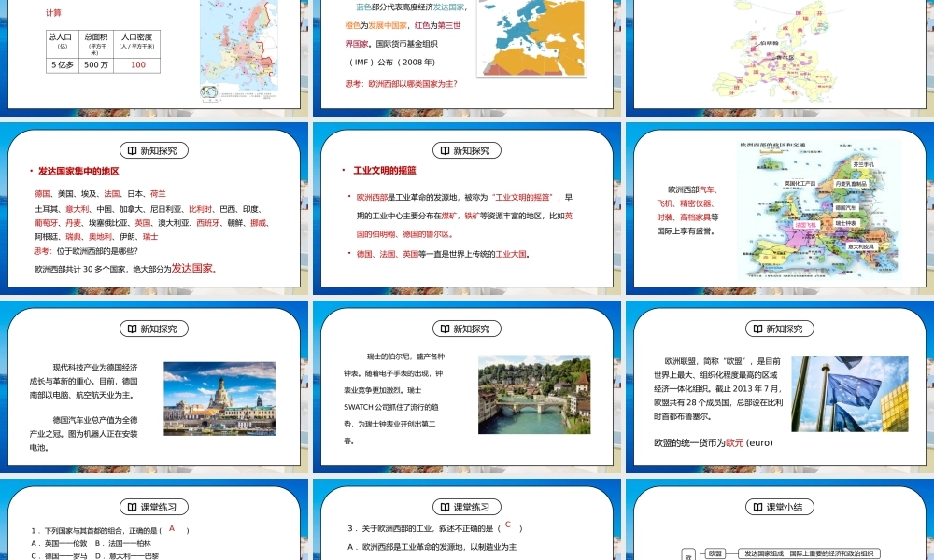
Task: Click the table cell 5亿多
Action: click(62, 65)
